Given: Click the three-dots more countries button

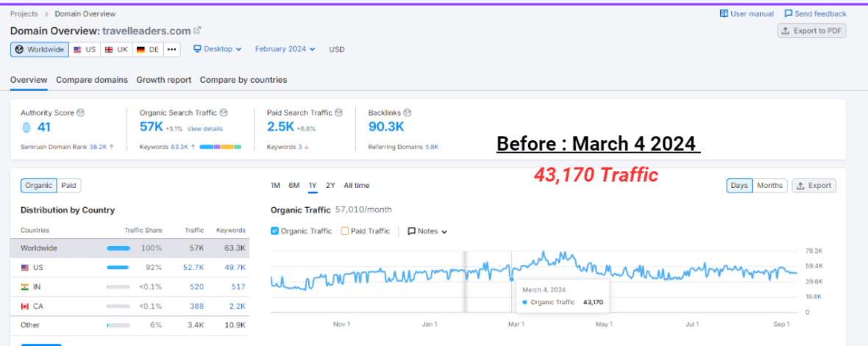Looking at the screenshot, I should coord(171,49).
